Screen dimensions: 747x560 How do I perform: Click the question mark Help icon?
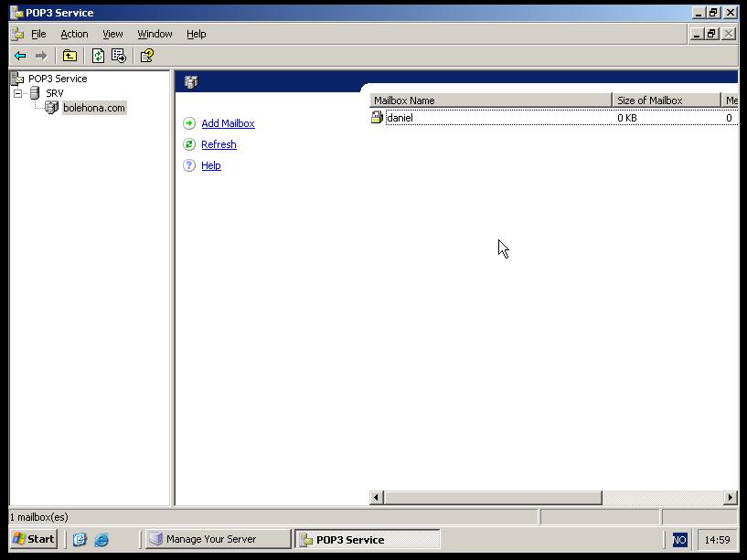(189, 165)
